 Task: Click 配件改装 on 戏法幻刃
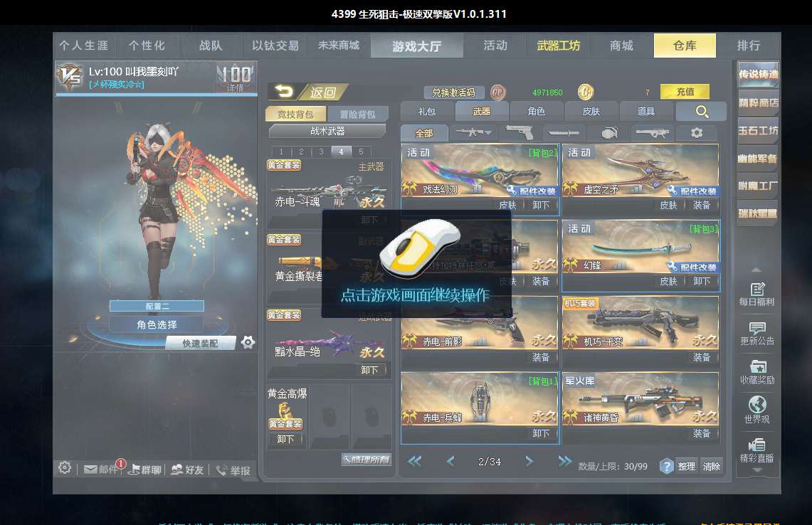pos(532,191)
